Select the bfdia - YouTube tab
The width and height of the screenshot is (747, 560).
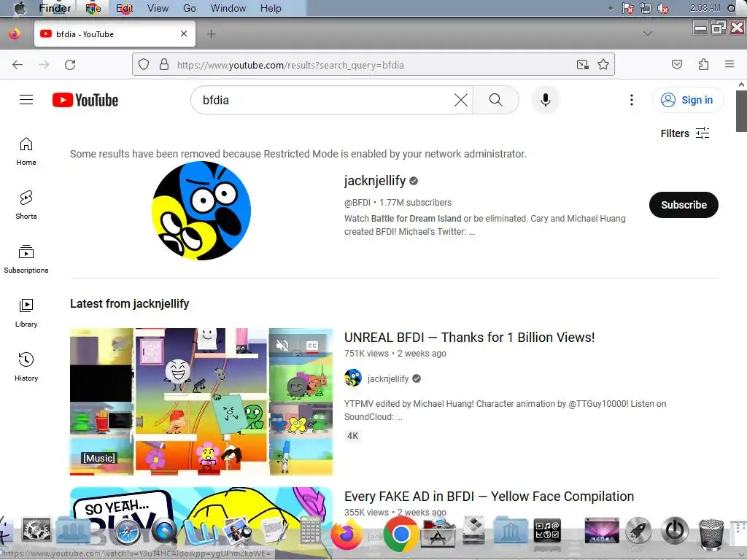(x=115, y=34)
